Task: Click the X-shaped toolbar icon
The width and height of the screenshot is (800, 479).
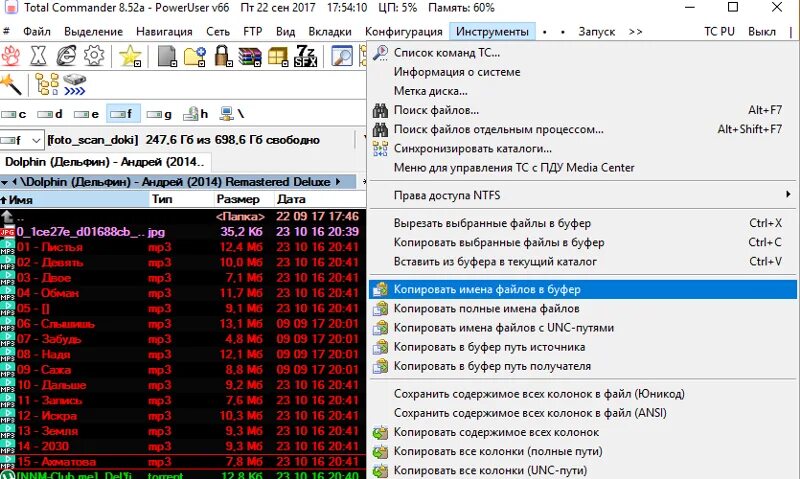Action: click(38, 56)
